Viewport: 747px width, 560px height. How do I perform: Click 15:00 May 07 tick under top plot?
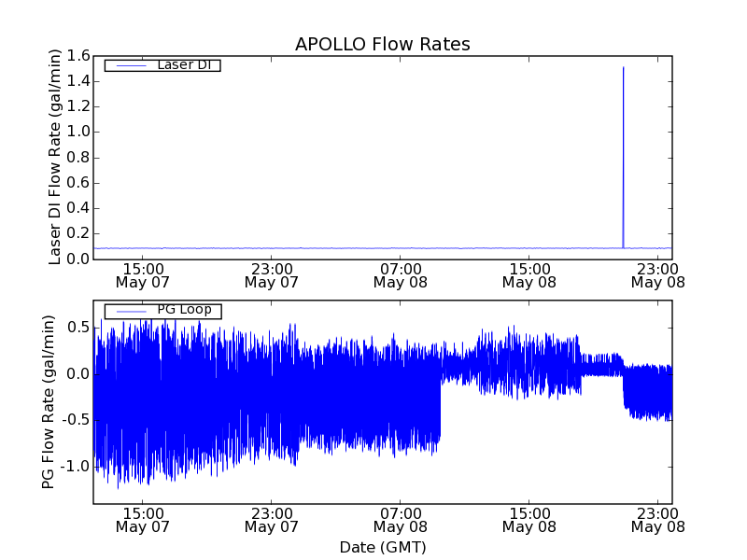pyautogui.click(x=142, y=274)
